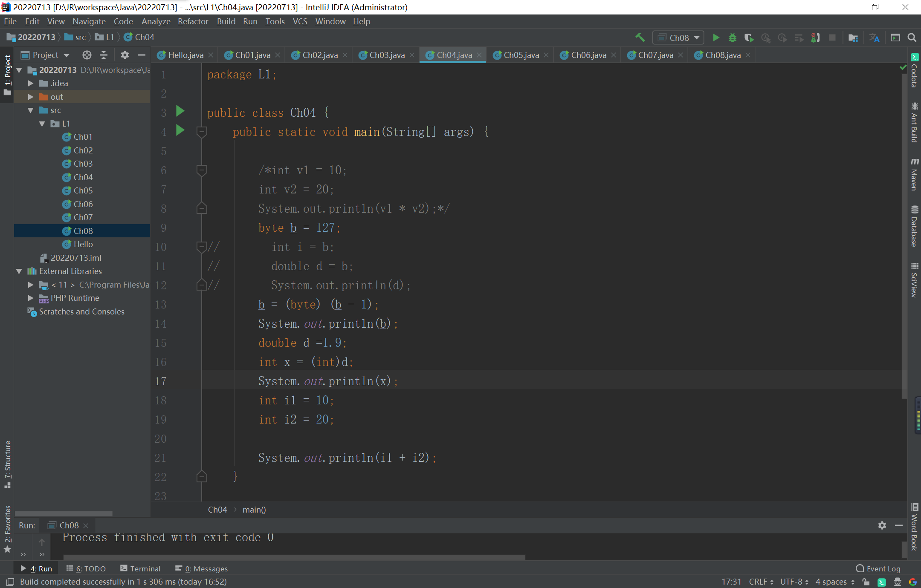Open Search Everywhere magnifier icon
The width and height of the screenshot is (921, 588).
(x=912, y=38)
